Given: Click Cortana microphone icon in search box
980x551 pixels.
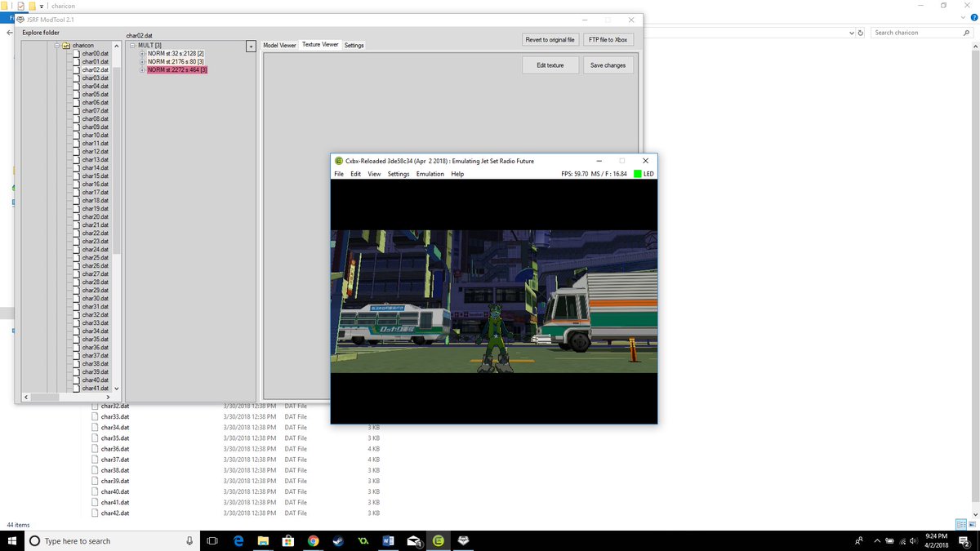Looking at the screenshot, I should [x=189, y=540].
